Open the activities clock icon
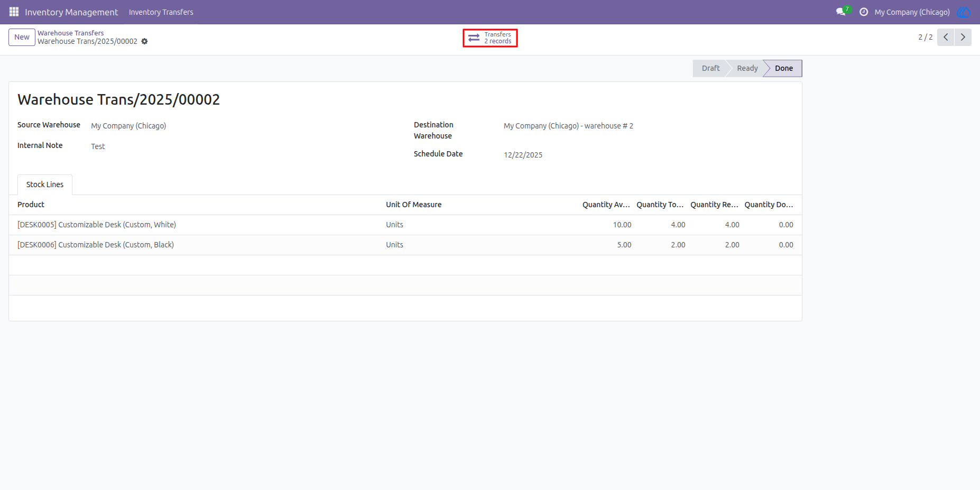This screenshot has width=980, height=490. (x=864, y=12)
